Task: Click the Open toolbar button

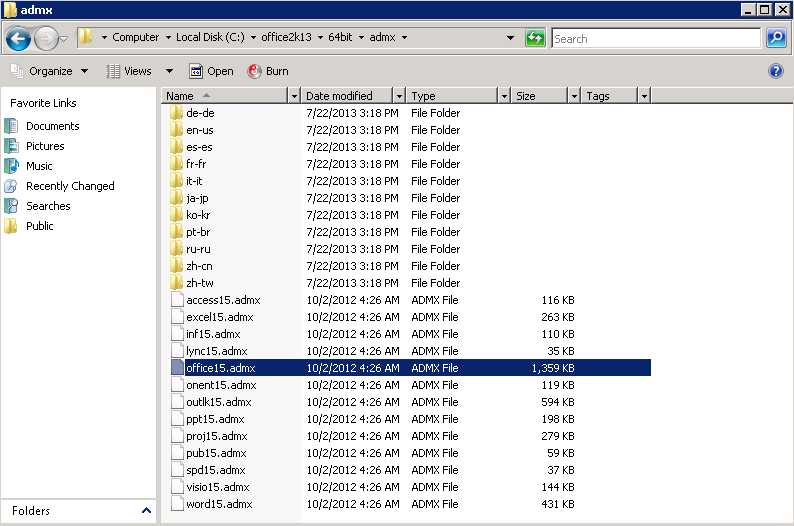Action: pyautogui.click(x=211, y=71)
